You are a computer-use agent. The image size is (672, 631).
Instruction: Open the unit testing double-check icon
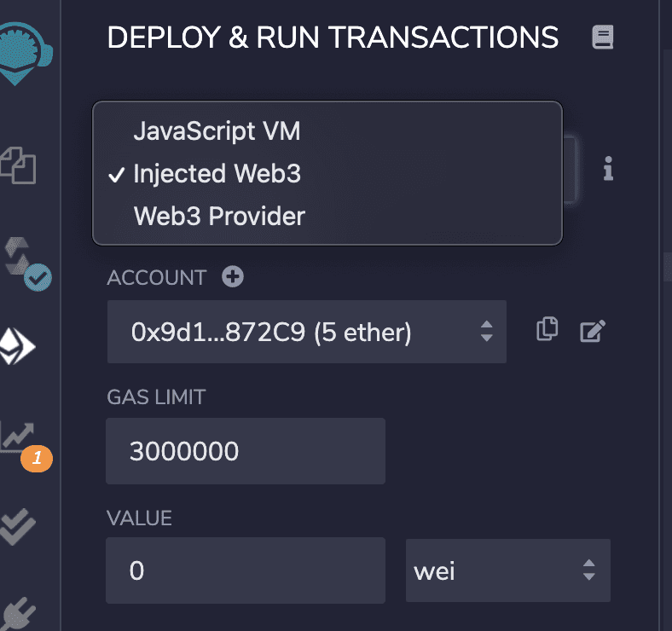coord(17,526)
